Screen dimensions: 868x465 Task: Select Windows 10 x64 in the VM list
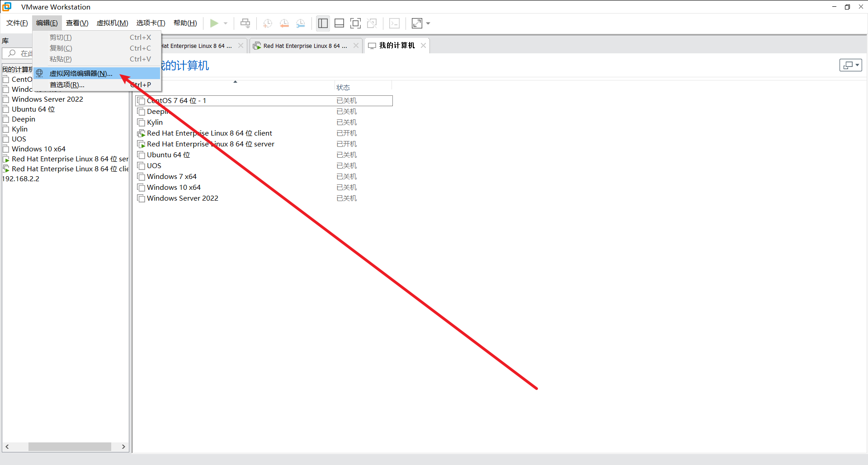tap(174, 188)
